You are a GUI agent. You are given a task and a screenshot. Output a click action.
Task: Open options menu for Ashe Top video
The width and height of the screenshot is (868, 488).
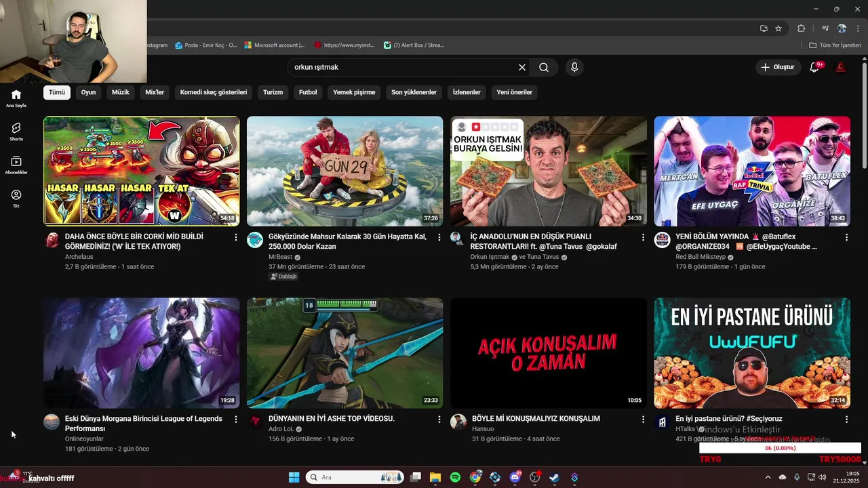439,420
